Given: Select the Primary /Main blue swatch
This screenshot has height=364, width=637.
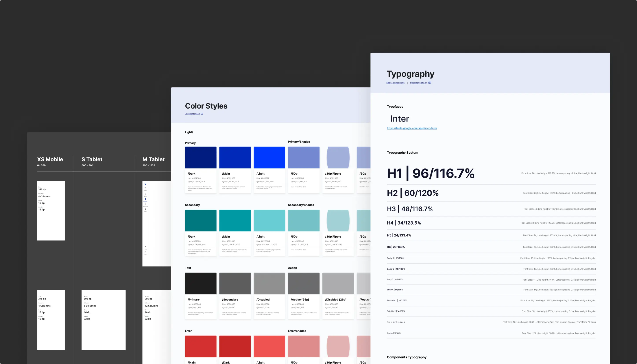Looking at the screenshot, I should click(235, 157).
